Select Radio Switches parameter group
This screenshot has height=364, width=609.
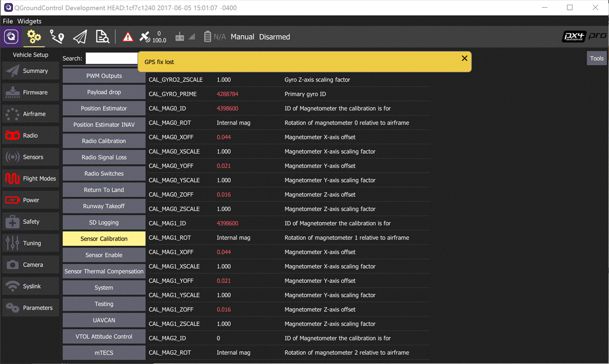tap(104, 173)
